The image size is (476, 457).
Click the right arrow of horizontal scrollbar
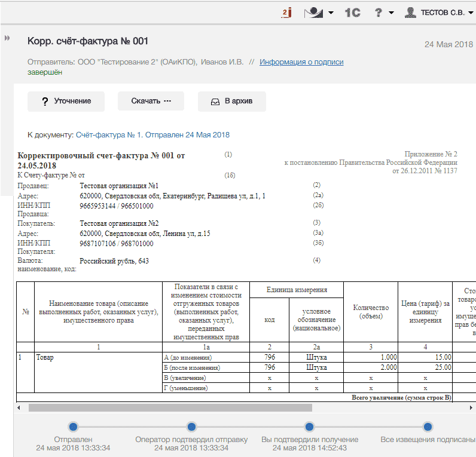pyautogui.click(x=471, y=408)
